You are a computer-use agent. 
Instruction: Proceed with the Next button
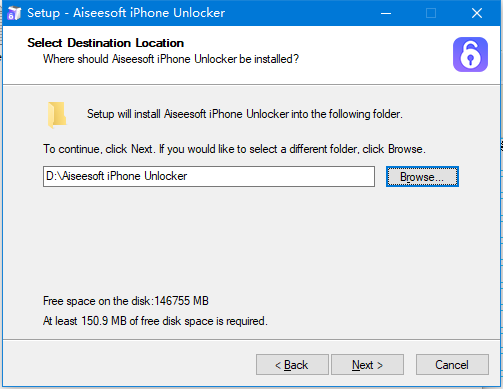click(367, 365)
